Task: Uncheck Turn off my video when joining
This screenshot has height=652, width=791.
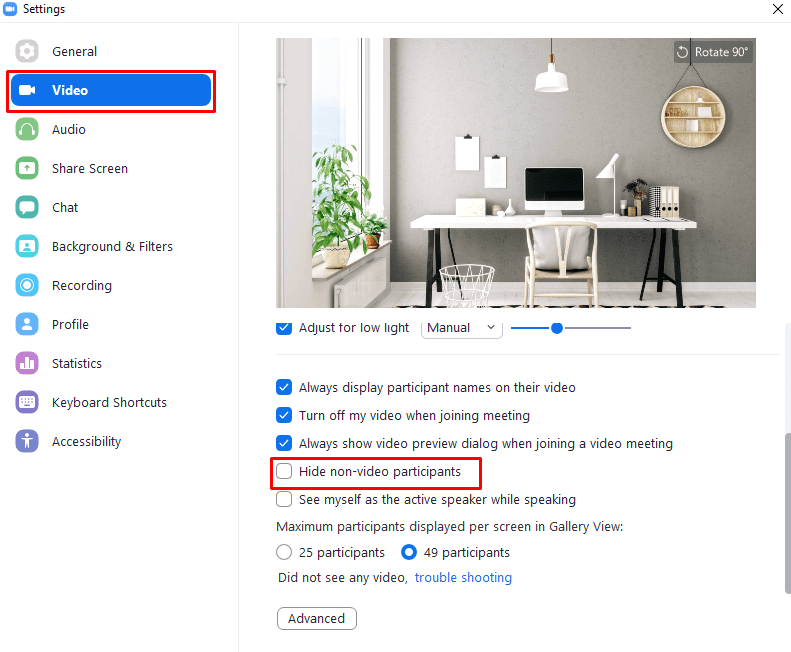Action: pyautogui.click(x=284, y=415)
